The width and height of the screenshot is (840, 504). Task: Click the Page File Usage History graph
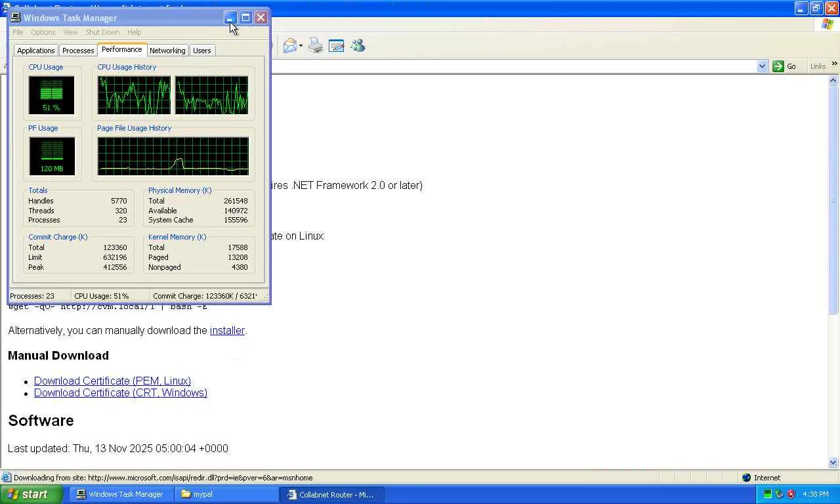pos(173,156)
